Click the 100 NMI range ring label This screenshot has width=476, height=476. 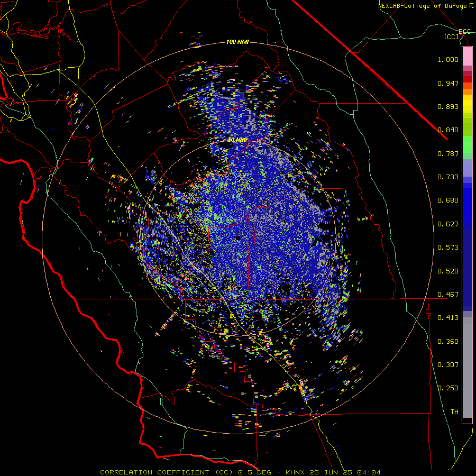237,42
